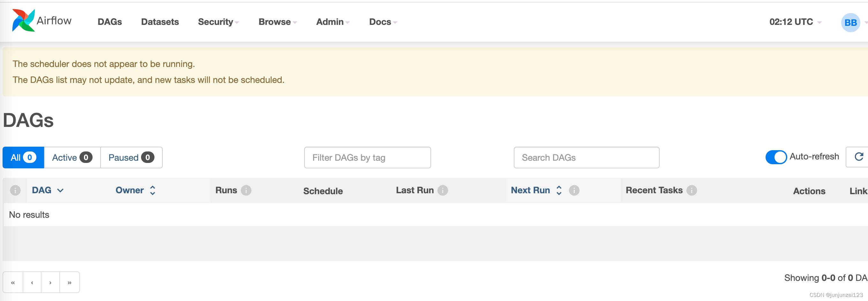
Task: Select the All DAGs filter
Action: [23, 158]
